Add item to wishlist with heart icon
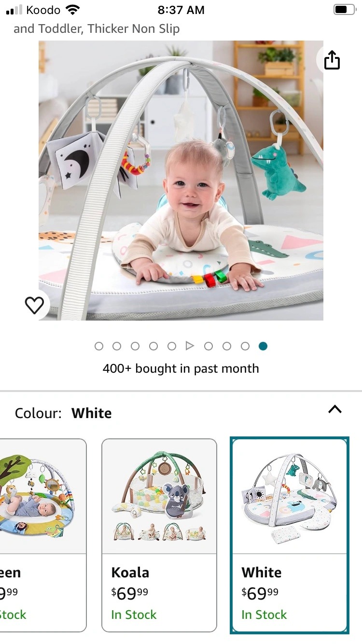This screenshot has width=362, height=644. coord(34,305)
